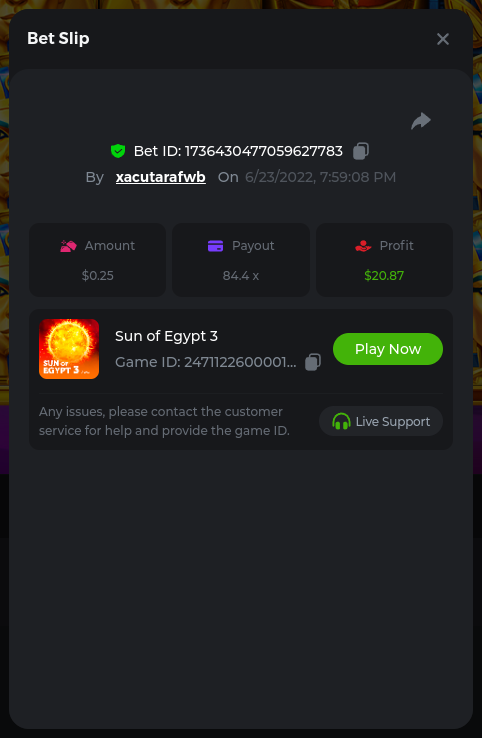Click the truncated Game ID text
482x738 pixels.
(206, 362)
